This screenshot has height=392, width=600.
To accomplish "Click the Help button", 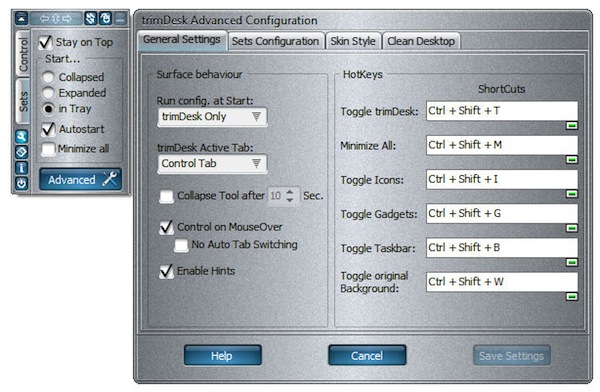I will click(223, 356).
